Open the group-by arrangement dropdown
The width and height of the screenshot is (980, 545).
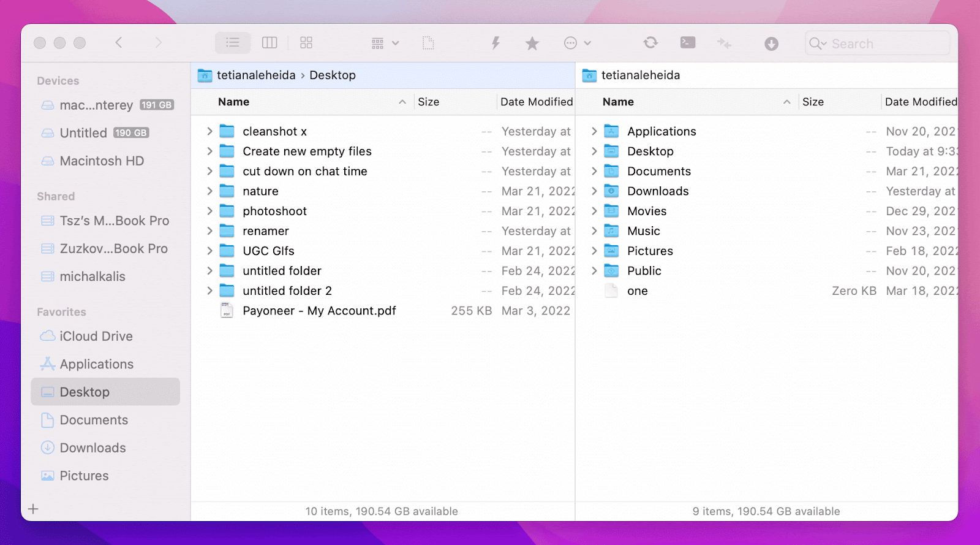coord(385,43)
